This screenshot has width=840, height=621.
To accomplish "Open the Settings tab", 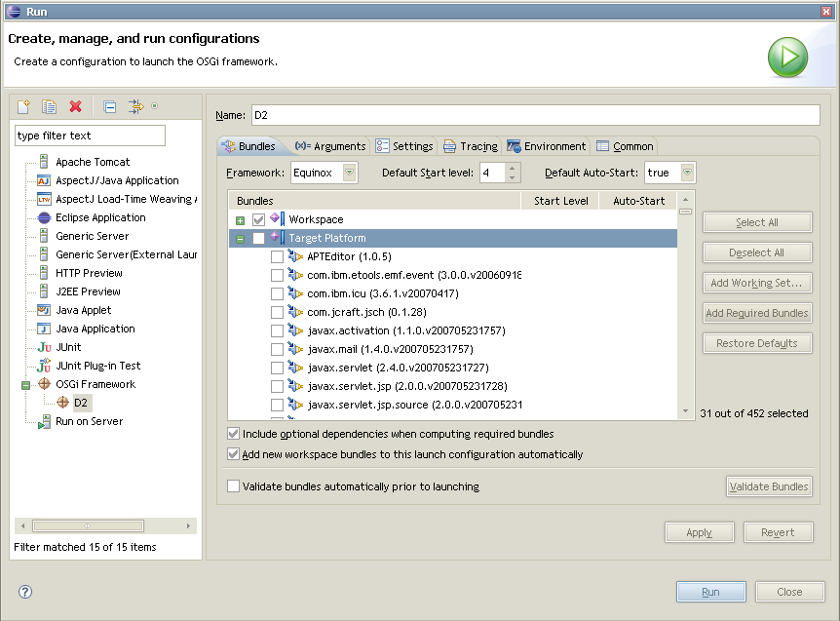I will pyautogui.click(x=404, y=145).
